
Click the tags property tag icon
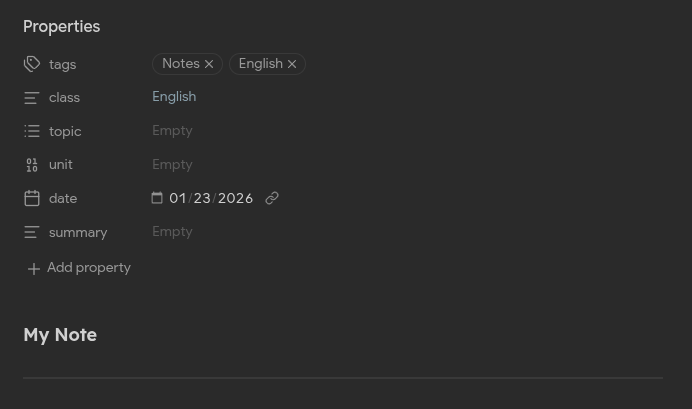click(32, 64)
